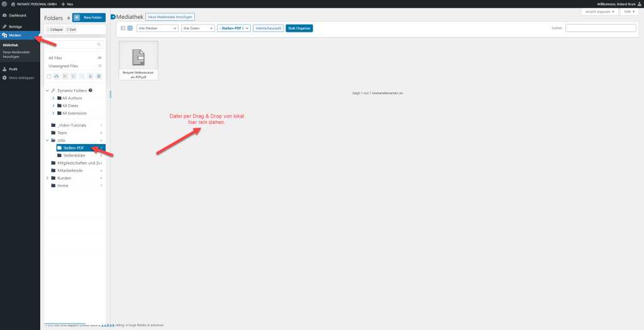Image resolution: width=644 pixels, height=330 pixels.
Task: Click the New Folder button
Action: coord(89,18)
